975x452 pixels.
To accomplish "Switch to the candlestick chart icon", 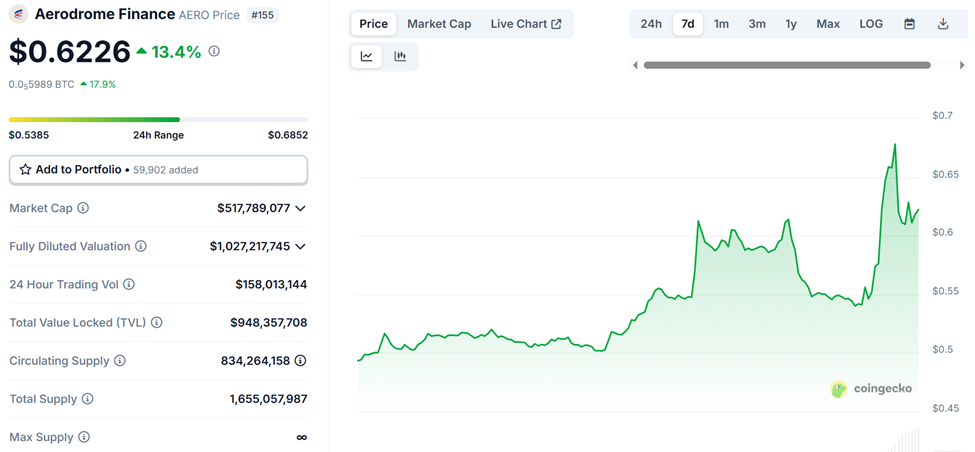I will [400, 57].
